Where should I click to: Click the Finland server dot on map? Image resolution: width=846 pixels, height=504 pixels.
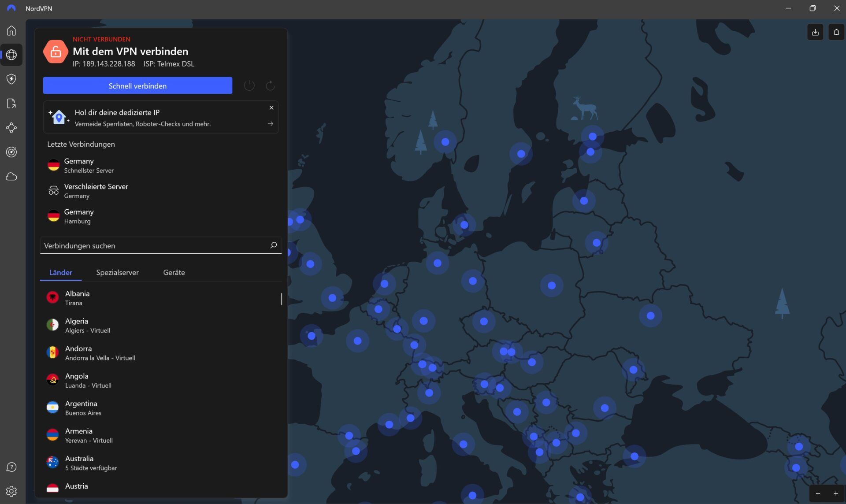tap(592, 137)
